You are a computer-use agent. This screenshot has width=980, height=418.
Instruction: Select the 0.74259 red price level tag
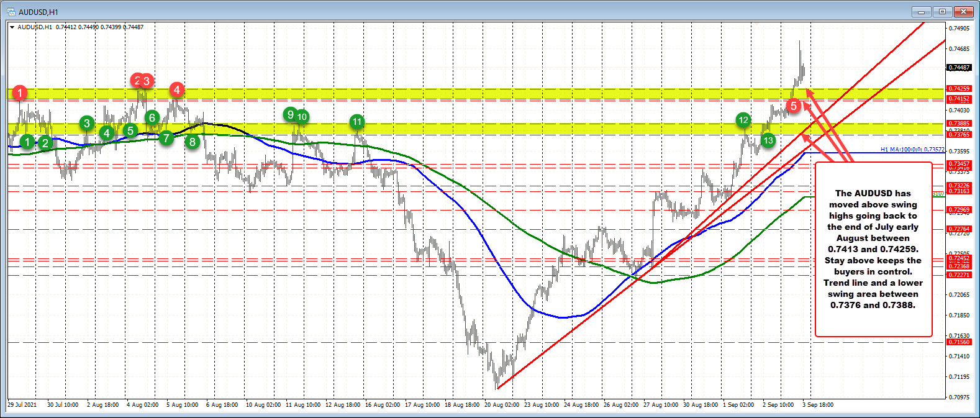pos(958,89)
